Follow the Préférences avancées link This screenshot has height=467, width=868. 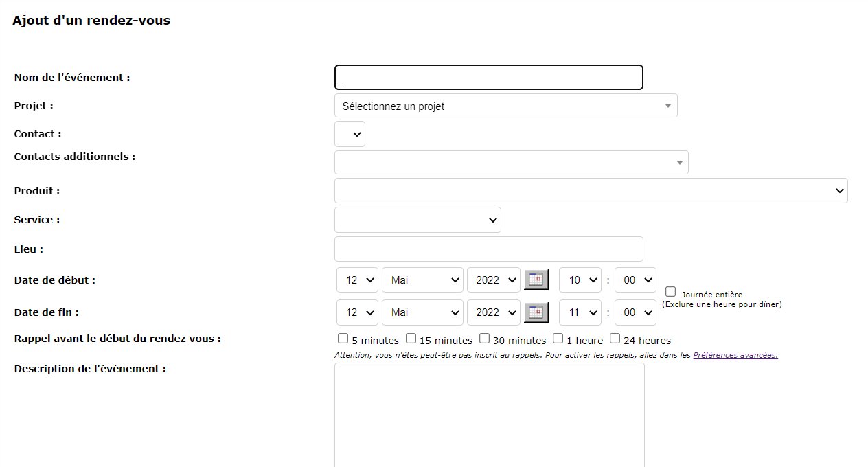click(x=735, y=355)
